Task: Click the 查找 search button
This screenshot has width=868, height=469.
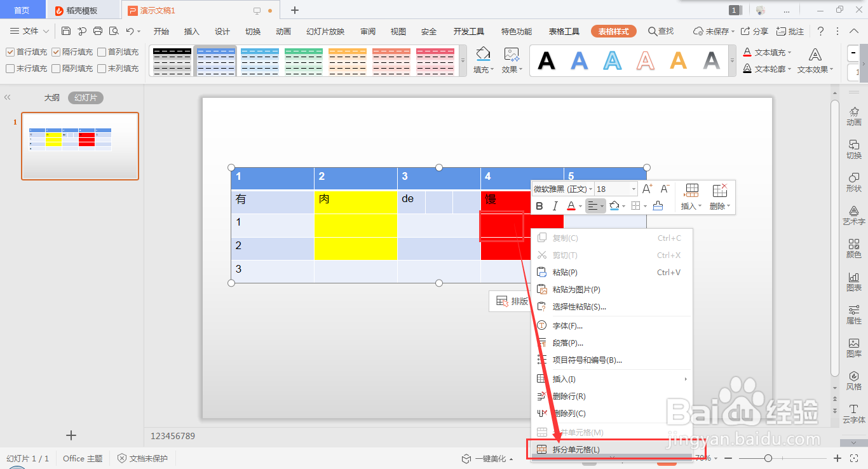Action: [x=661, y=31]
